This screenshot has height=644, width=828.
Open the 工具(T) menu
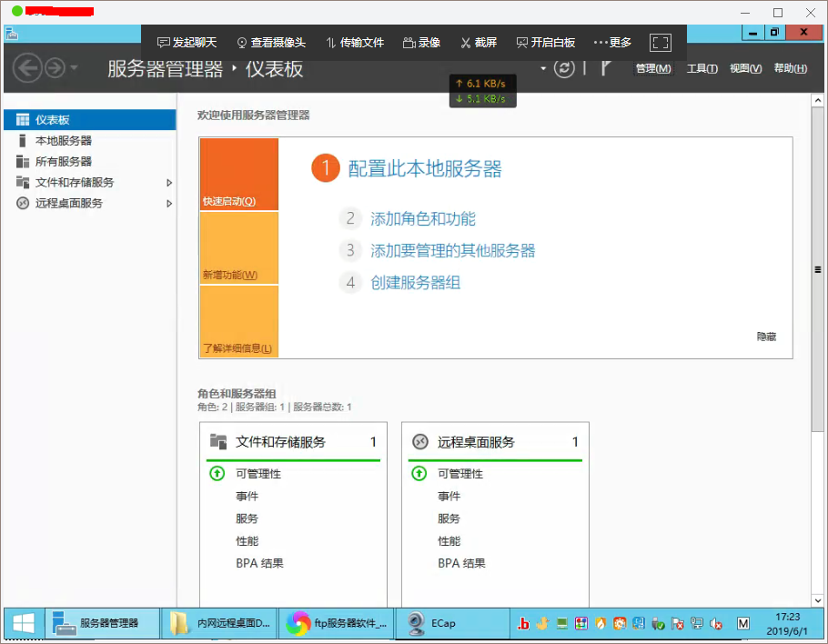point(702,69)
